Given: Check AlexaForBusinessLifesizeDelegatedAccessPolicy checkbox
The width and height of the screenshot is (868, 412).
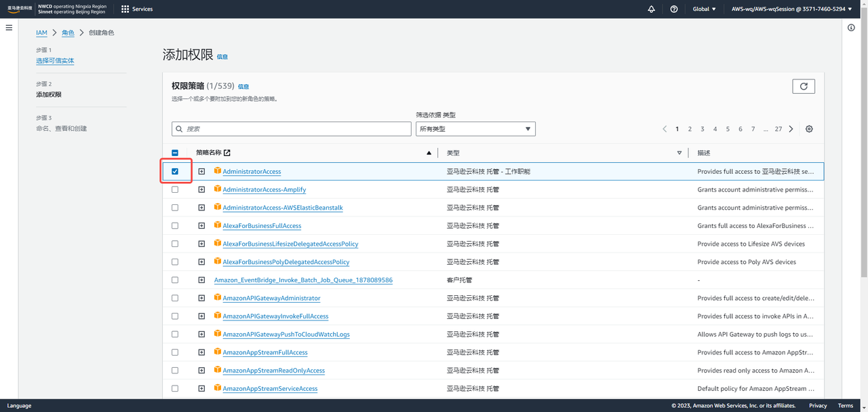Looking at the screenshot, I should [175, 244].
